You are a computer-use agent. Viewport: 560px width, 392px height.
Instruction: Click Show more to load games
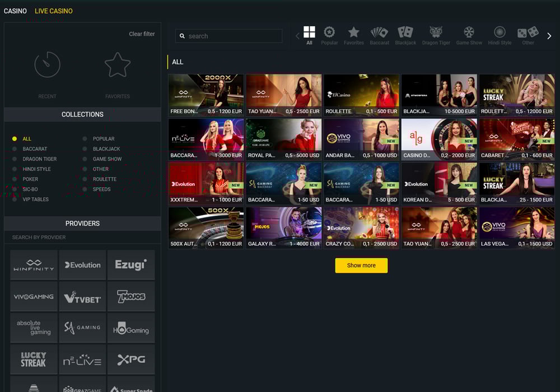point(361,265)
